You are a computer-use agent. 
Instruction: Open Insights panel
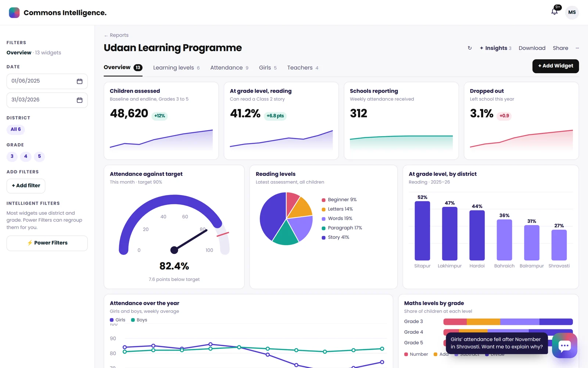(x=495, y=48)
